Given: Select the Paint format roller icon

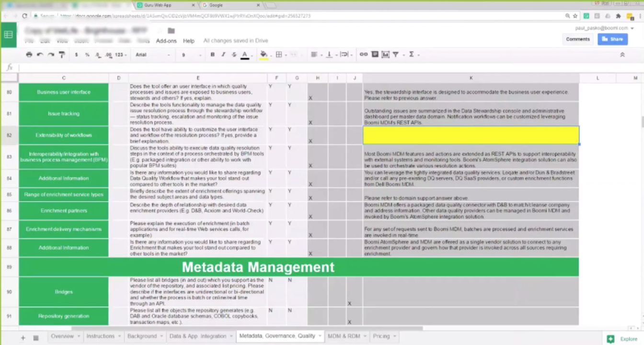Looking at the screenshot, I should (61, 55).
